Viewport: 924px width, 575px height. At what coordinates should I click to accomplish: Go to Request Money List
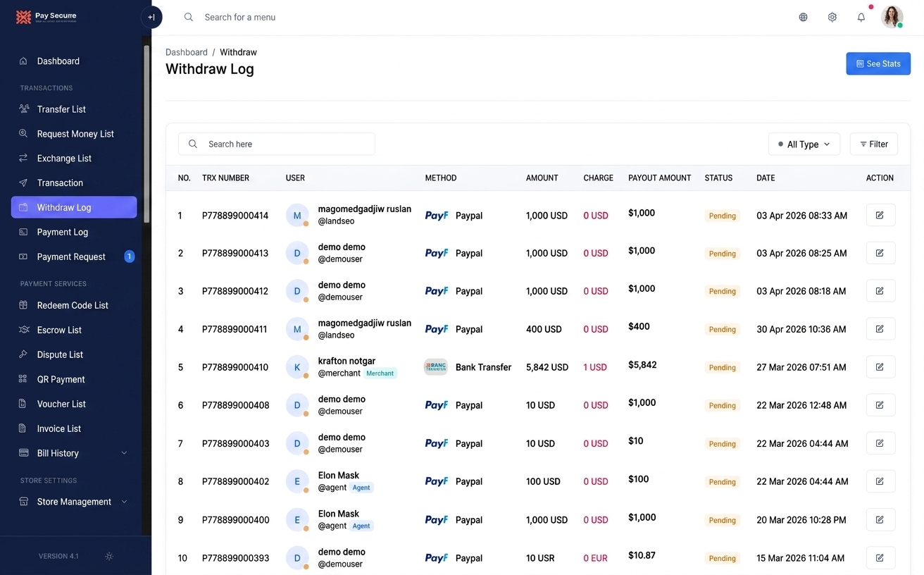[x=74, y=134]
